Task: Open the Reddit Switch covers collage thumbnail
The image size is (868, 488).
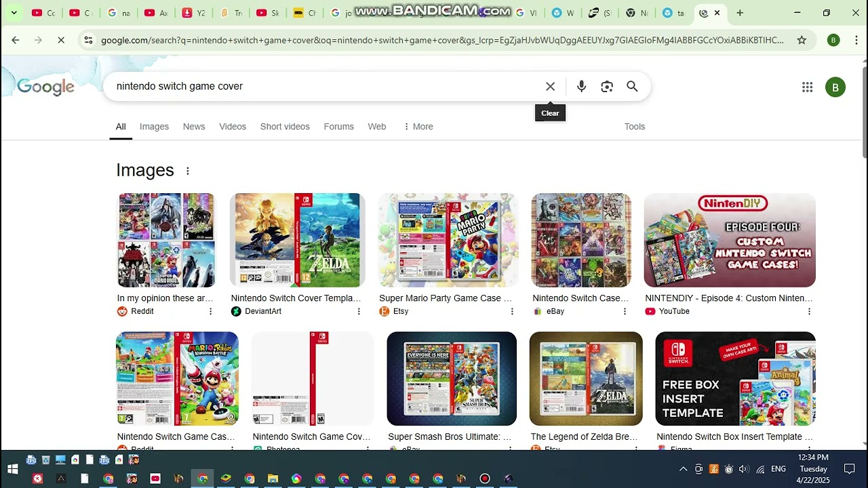Action: (x=167, y=240)
